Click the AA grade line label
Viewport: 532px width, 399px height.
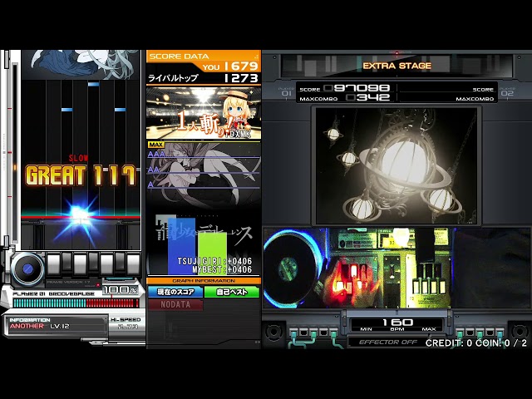153,170
